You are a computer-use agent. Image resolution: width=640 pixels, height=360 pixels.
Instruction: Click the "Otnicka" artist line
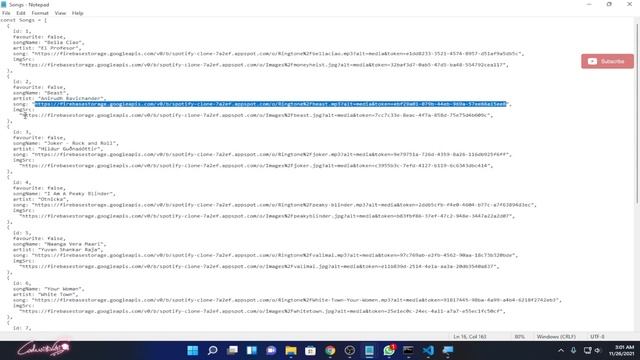click(x=41, y=199)
